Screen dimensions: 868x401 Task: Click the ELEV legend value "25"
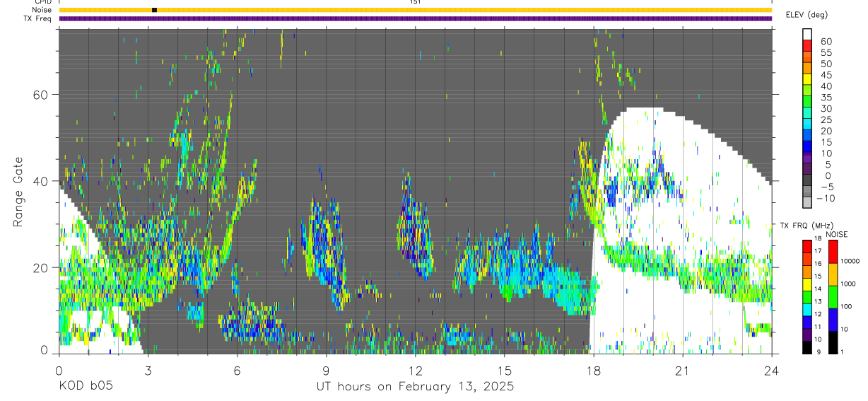pos(826,120)
